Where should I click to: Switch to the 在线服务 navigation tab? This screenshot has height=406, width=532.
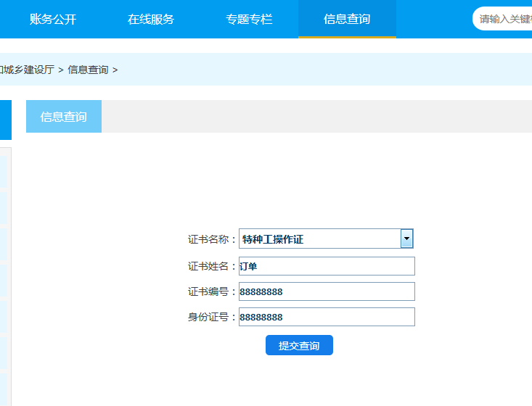[x=151, y=19]
